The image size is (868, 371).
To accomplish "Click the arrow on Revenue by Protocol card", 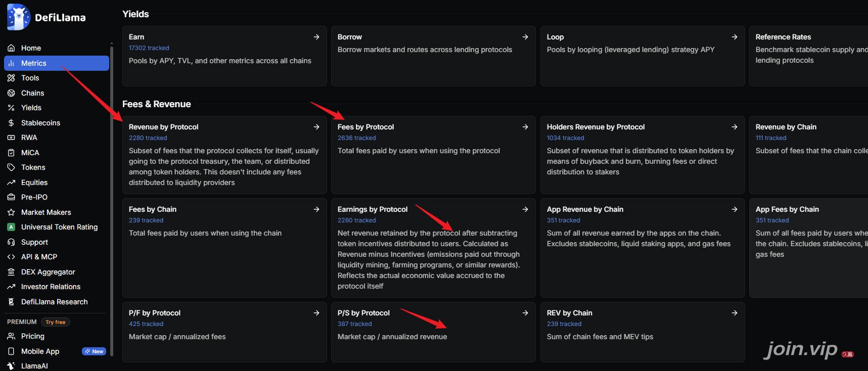I will coord(316,127).
